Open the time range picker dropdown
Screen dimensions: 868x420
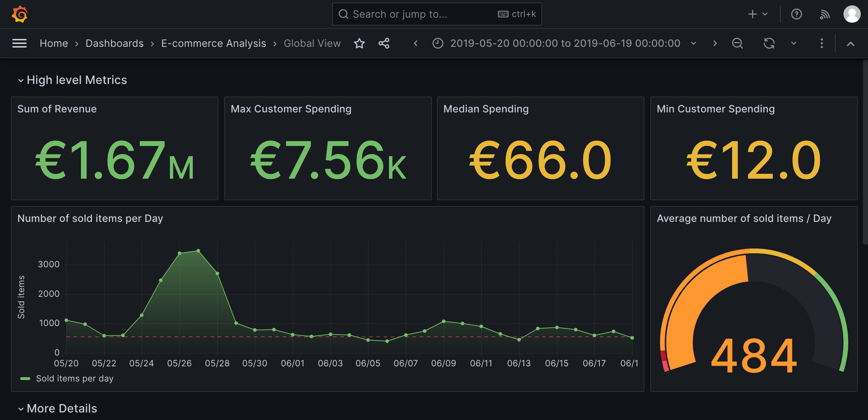pos(564,43)
